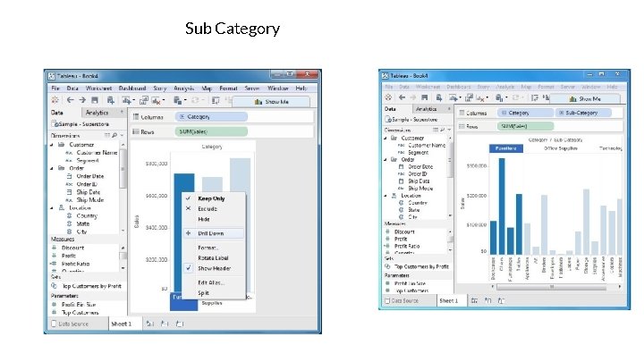The image size is (644, 362).
Task: Click the Undo arrow in right window toolbar
Action: click(x=402, y=97)
